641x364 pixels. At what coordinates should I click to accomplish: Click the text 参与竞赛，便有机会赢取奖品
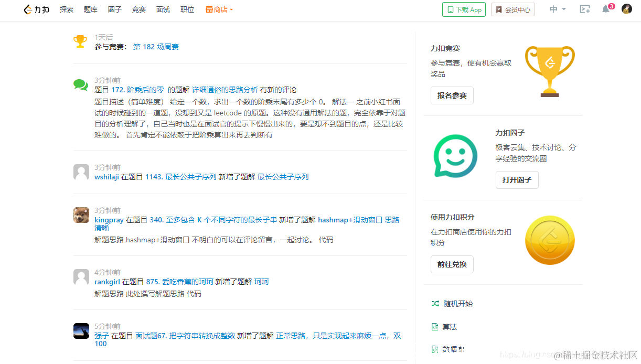471,69
